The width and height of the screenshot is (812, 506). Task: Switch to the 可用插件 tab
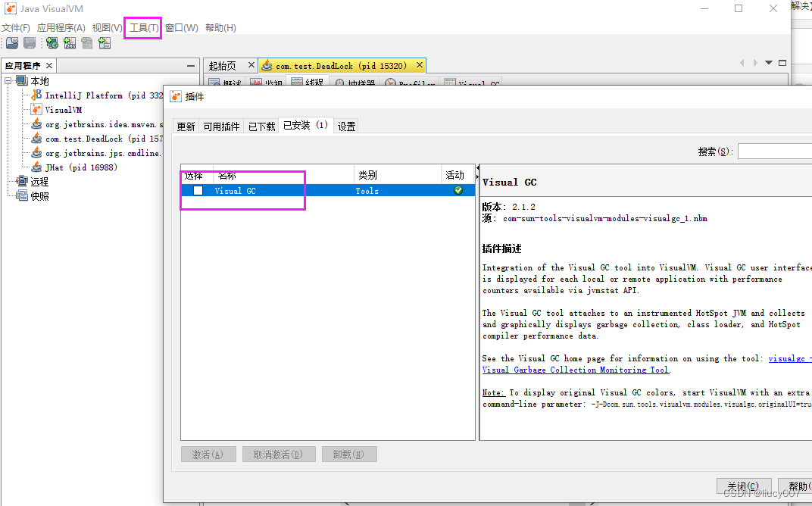[222, 126]
